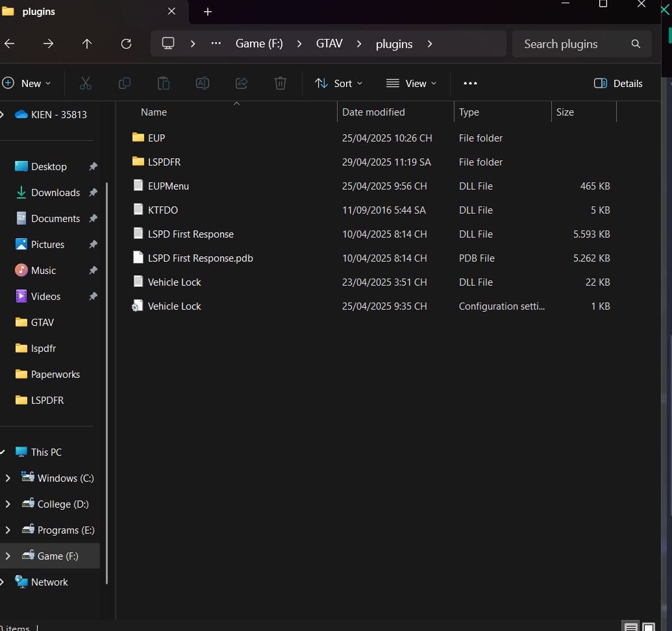Viewport: 672px width, 631px height.
Task: Toggle the Details pane
Action: (x=618, y=83)
